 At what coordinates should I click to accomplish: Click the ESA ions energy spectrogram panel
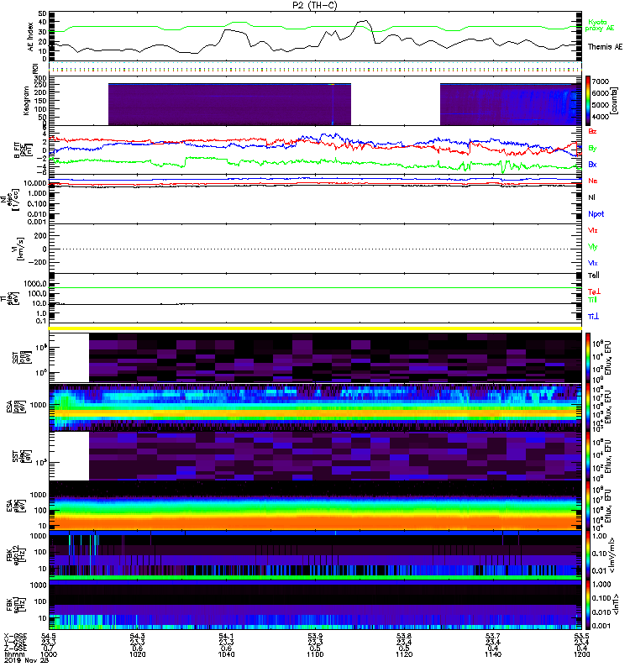[315, 407]
